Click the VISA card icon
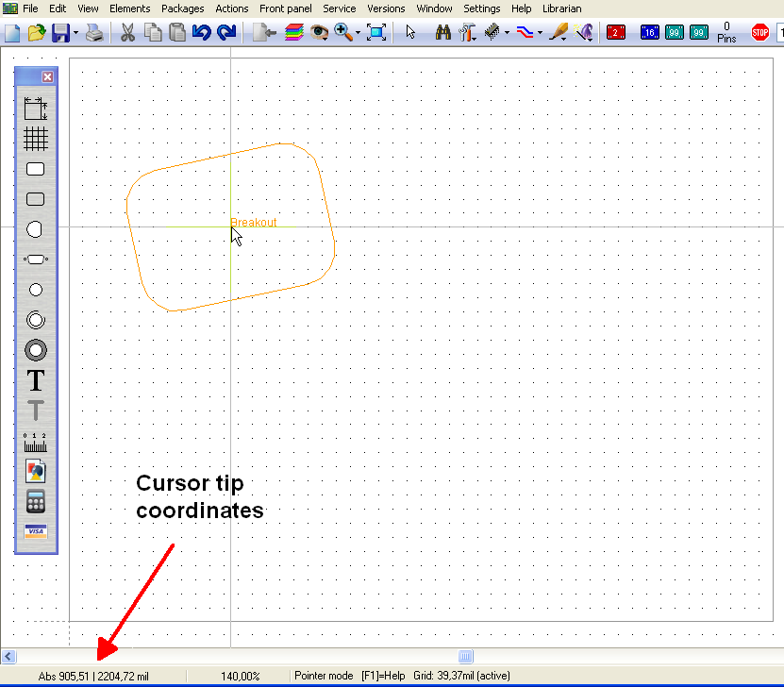784x687 pixels. 36,531
